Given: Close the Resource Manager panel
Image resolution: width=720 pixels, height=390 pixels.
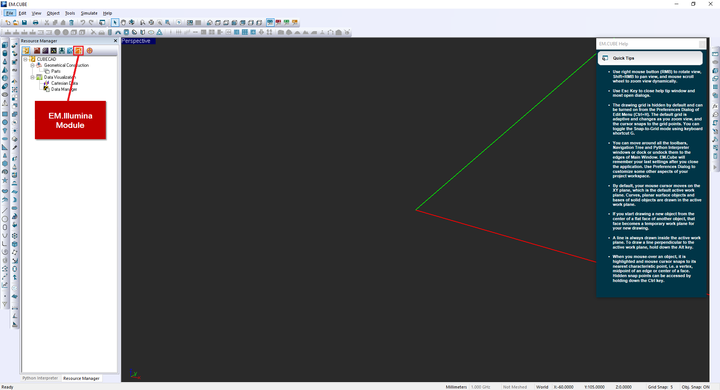Looking at the screenshot, I should 115,41.
